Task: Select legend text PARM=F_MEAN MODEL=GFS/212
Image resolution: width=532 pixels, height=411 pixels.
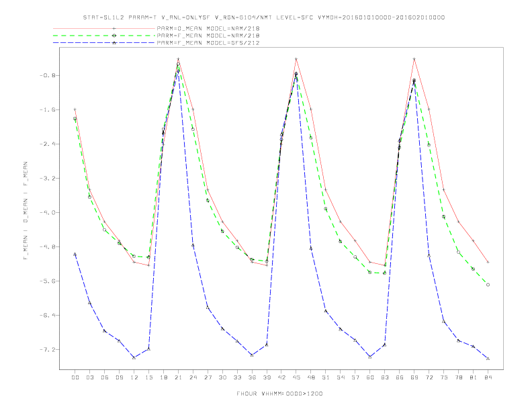Action: point(208,43)
